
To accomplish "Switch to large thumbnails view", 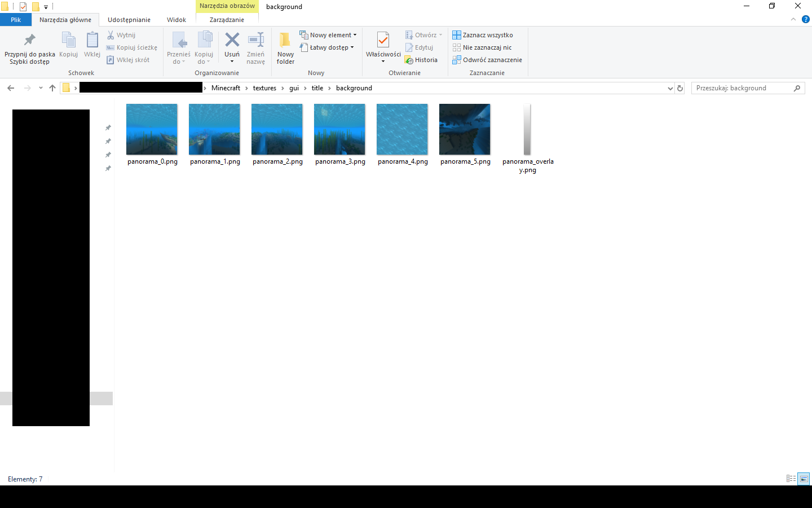I will 804,479.
